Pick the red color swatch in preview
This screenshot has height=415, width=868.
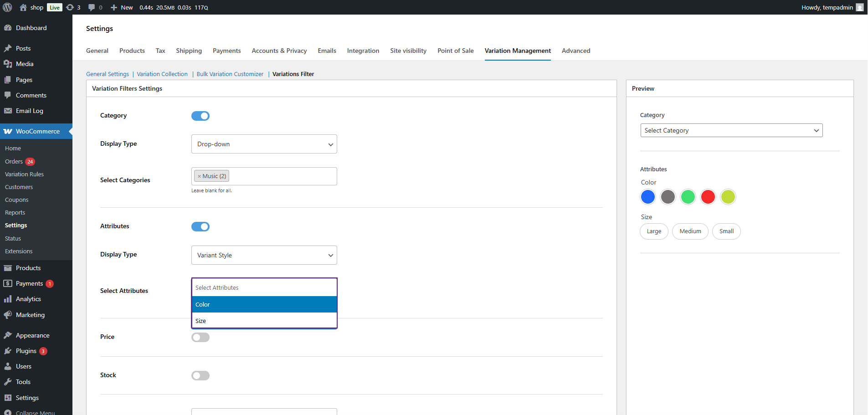[708, 197]
